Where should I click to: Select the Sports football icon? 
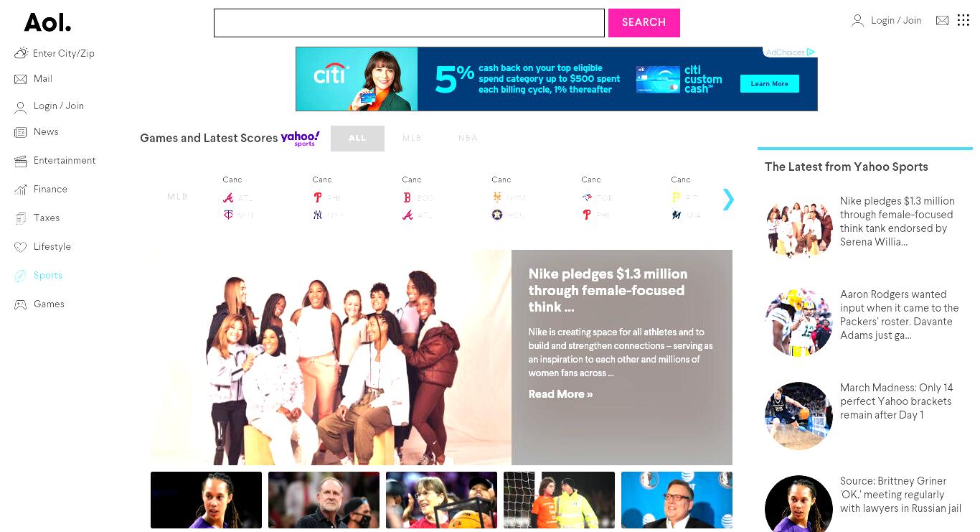click(20, 276)
